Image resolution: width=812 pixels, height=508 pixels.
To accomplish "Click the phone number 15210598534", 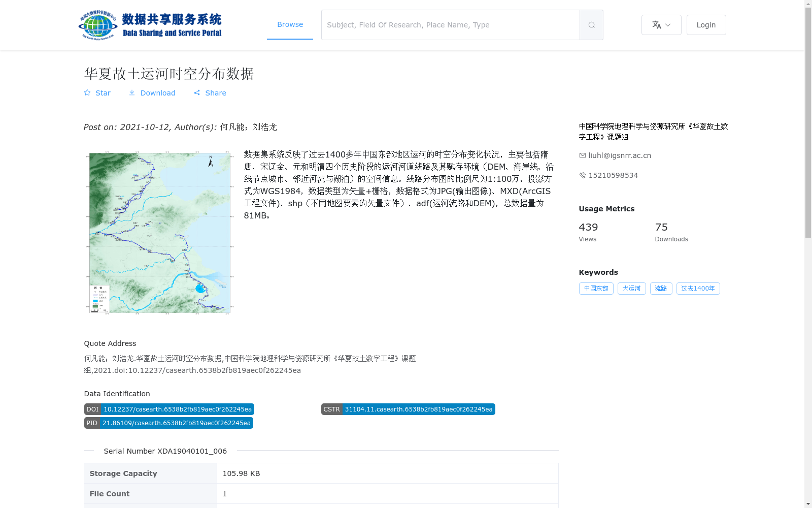I will [x=613, y=175].
